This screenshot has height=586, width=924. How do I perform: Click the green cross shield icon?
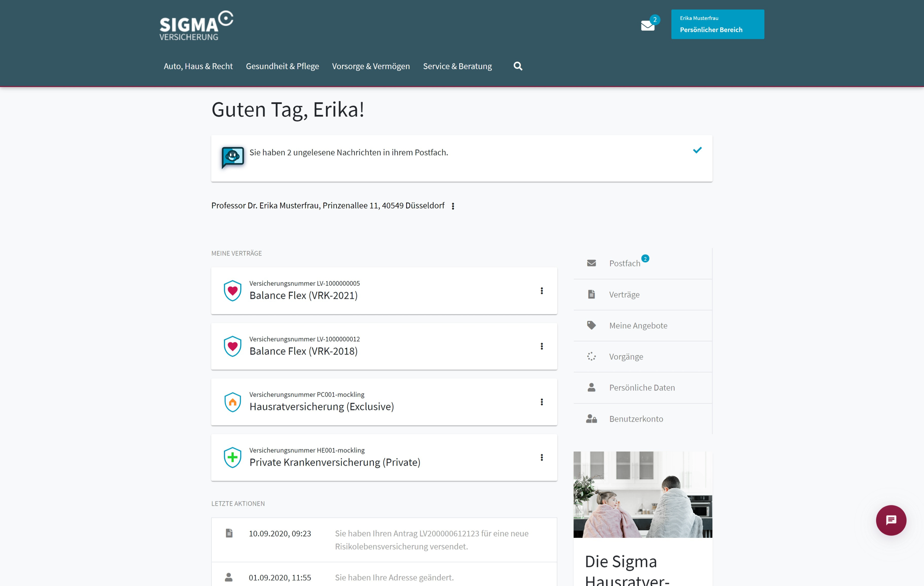click(x=232, y=458)
